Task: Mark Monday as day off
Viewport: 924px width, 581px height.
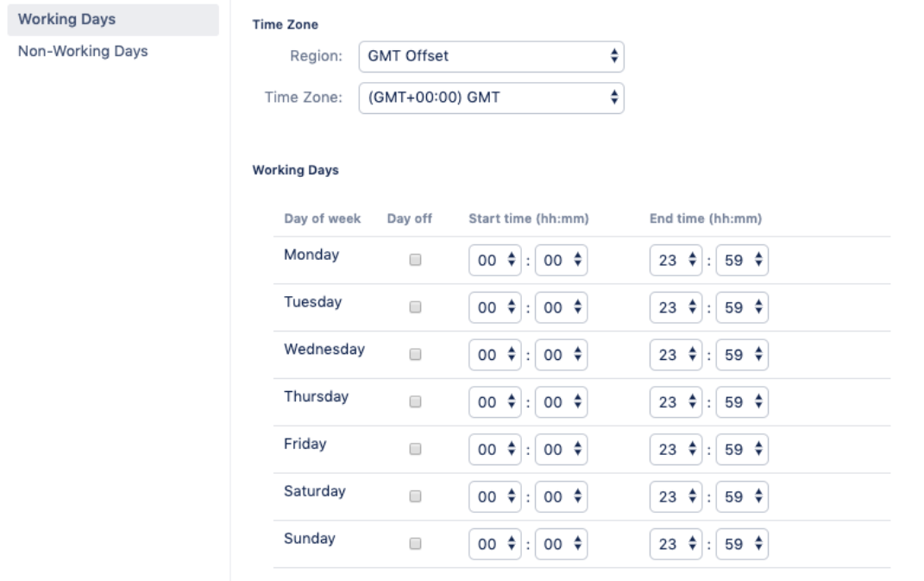Action: (x=415, y=261)
